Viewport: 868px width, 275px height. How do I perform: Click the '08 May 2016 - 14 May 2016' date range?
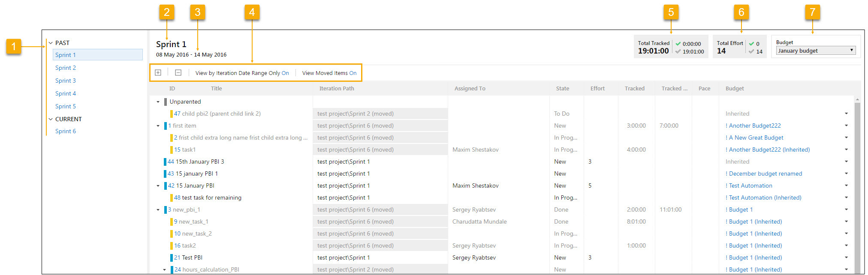pyautogui.click(x=191, y=55)
